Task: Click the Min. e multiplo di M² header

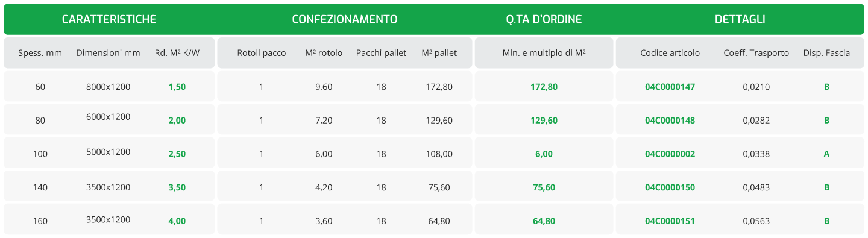Action: (544, 53)
